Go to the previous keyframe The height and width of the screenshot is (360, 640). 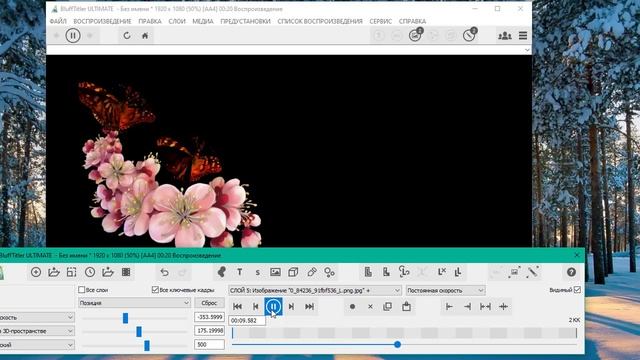click(x=256, y=307)
